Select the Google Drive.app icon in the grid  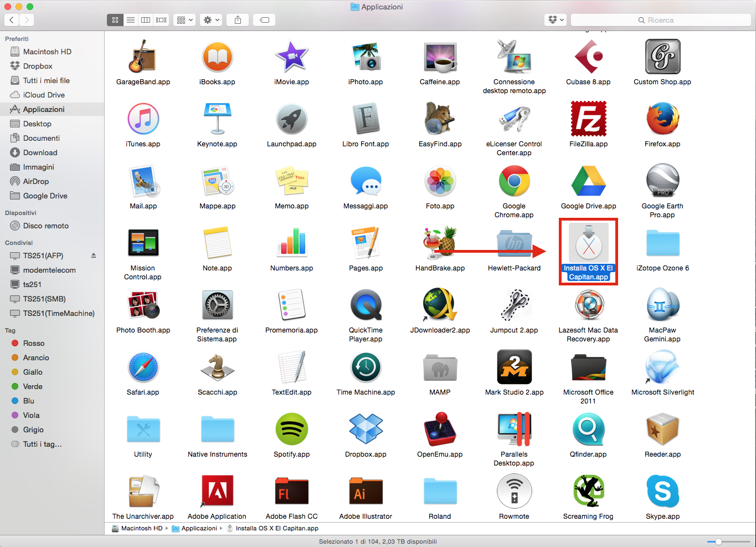588,181
